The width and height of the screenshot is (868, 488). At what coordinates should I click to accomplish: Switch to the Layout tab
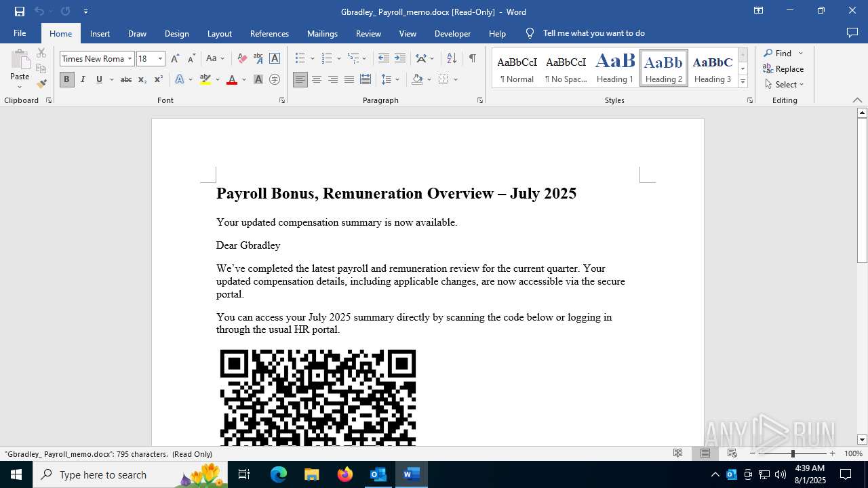tap(219, 33)
